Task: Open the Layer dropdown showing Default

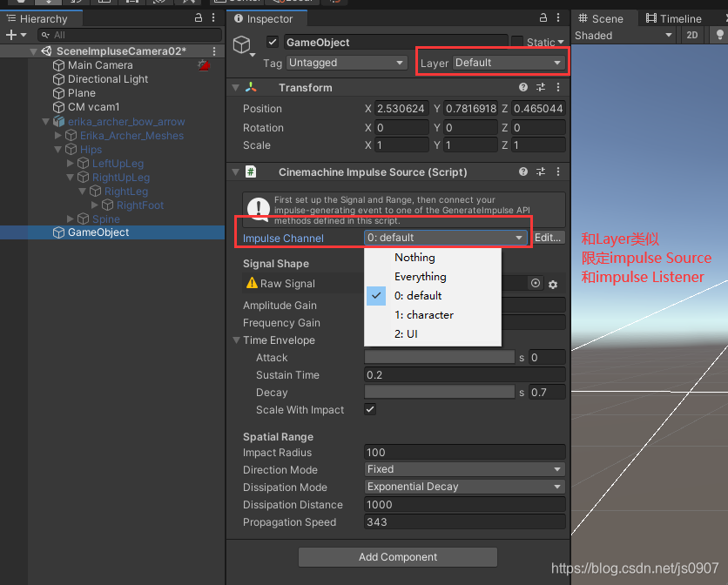Action: point(509,63)
